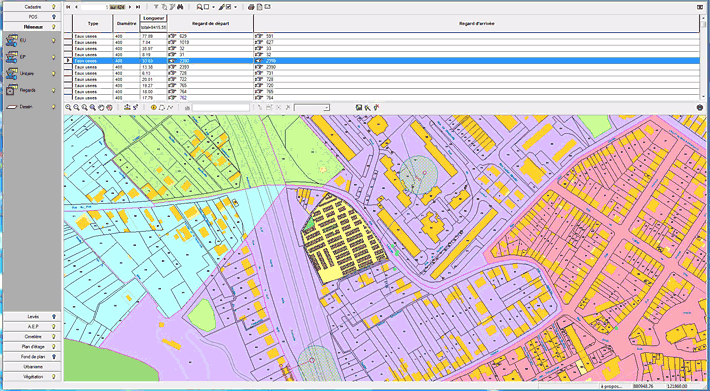710x391 pixels.
Task: Toggle the Regards layer light bulb
Action: [x=54, y=91]
